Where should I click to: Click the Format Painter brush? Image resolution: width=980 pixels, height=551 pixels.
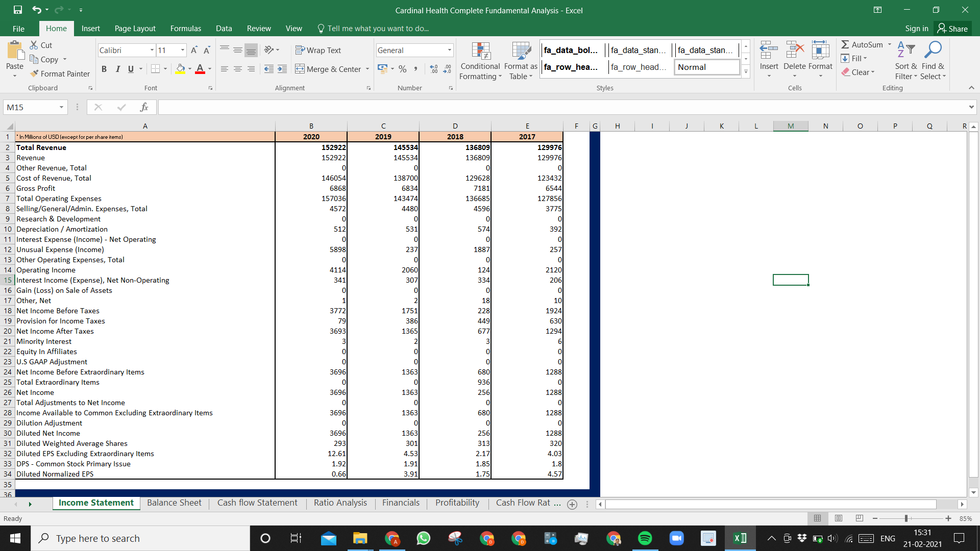tap(34, 73)
